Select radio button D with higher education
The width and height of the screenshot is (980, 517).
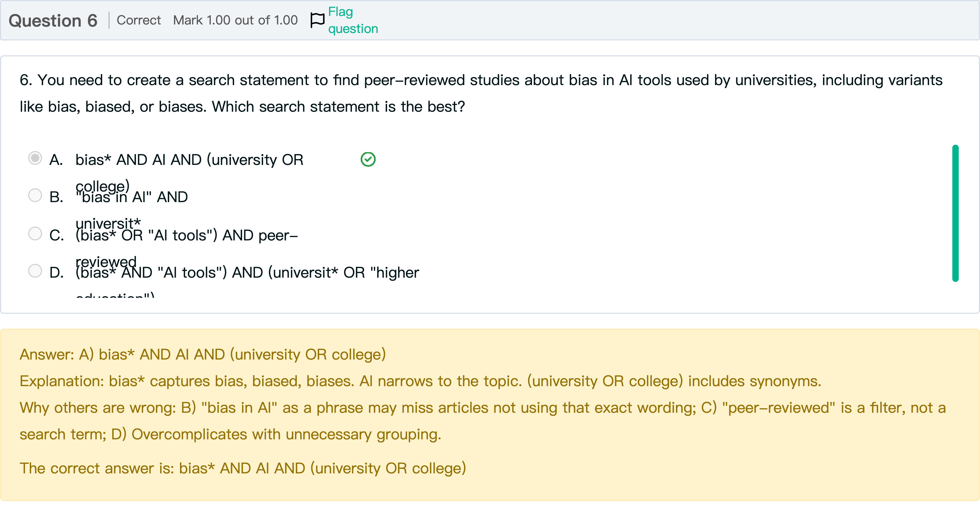[35, 271]
